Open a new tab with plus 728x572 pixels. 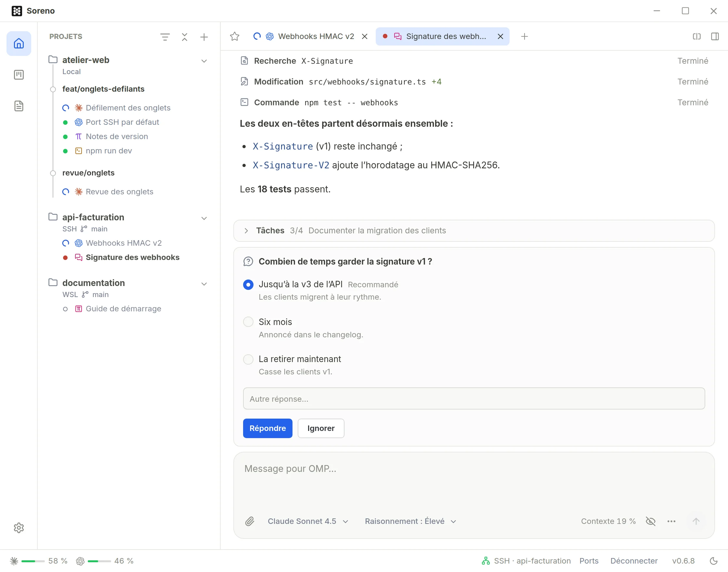click(525, 36)
